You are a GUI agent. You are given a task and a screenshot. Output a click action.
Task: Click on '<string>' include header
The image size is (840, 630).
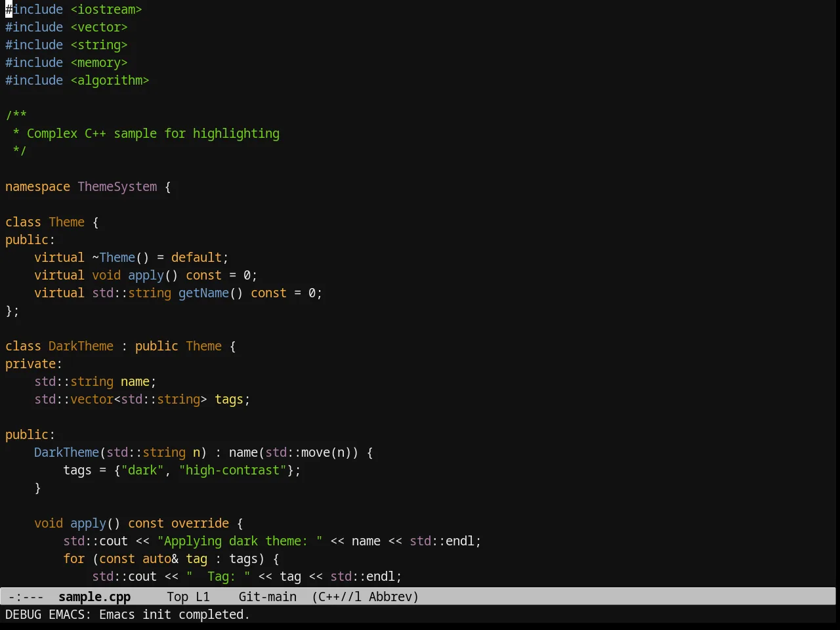[x=99, y=45]
